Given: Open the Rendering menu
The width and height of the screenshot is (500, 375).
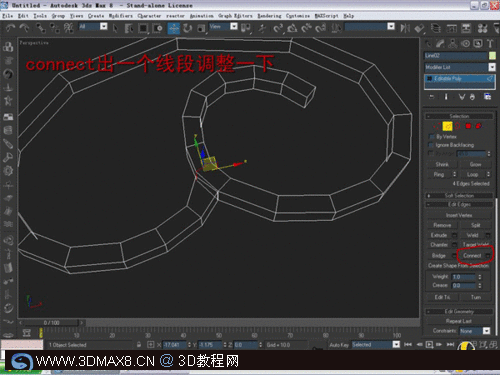Looking at the screenshot, I should 269,16.
